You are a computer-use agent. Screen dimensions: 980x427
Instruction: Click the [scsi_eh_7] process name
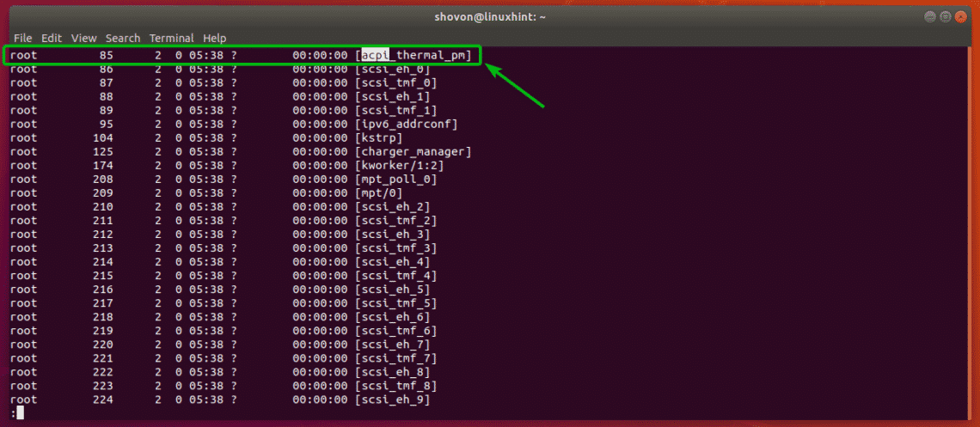392,344
